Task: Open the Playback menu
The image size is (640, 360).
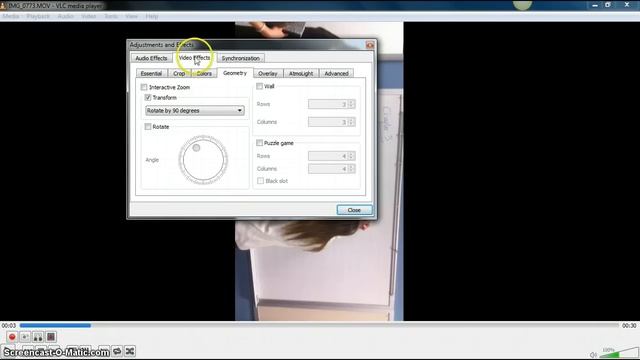Action: point(38,16)
